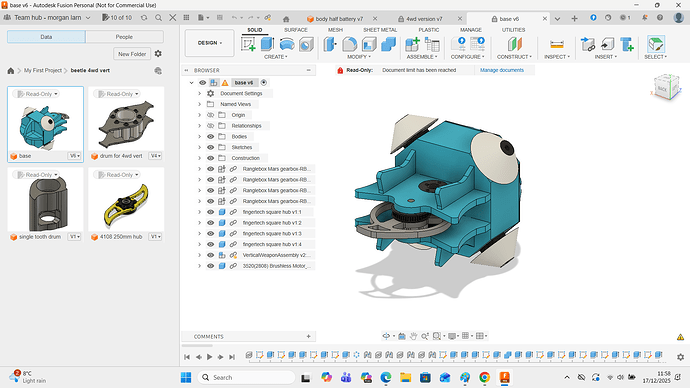Click the Measure inspect icon
This screenshot has height=388, width=690.
[x=557, y=44]
